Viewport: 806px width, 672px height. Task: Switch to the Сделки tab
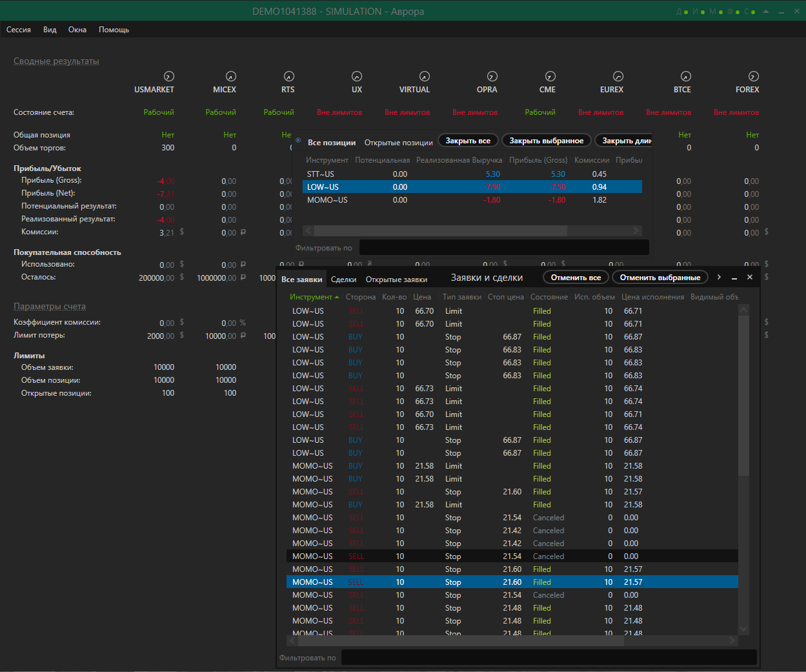point(344,280)
